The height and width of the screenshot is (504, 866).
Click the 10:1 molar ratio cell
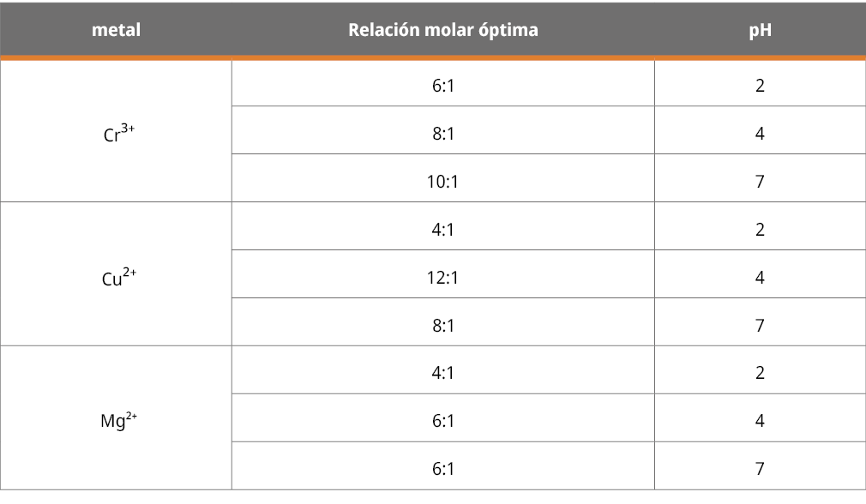pos(443,182)
